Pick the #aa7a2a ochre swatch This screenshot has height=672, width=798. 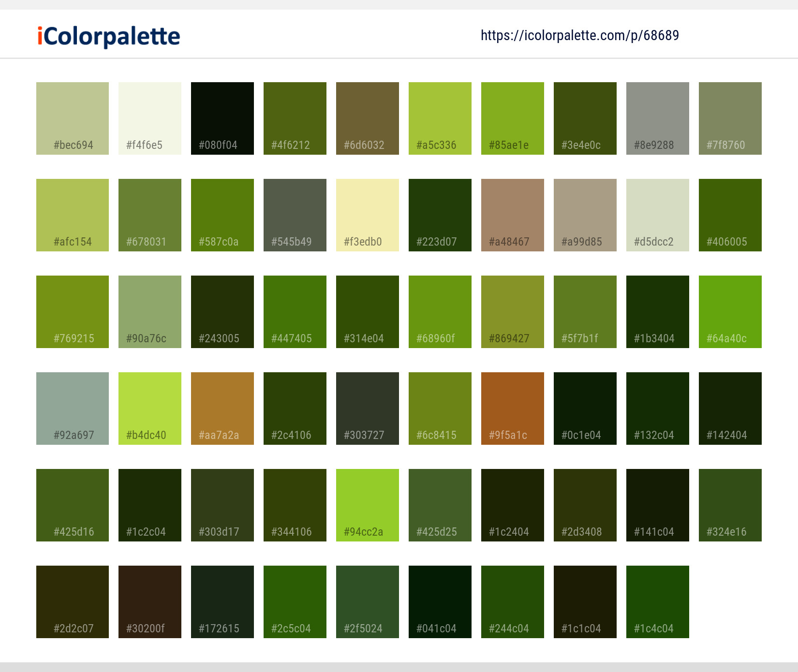point(222,409)
